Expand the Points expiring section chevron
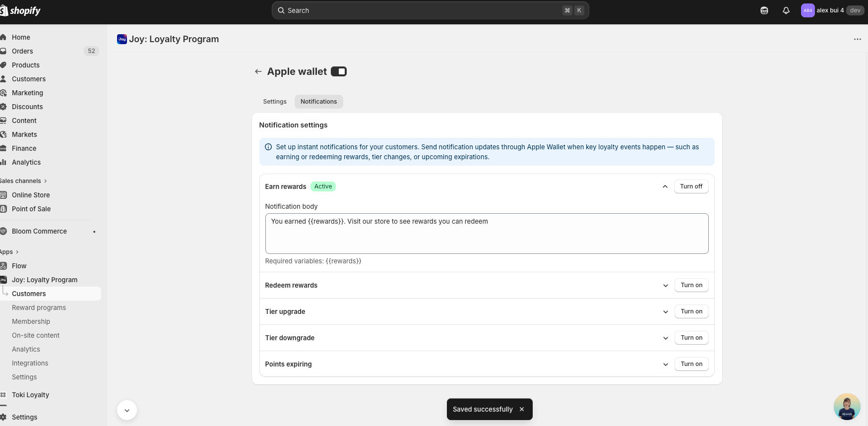The height and width of the screenshot is (426, 868). coord(666,364)
